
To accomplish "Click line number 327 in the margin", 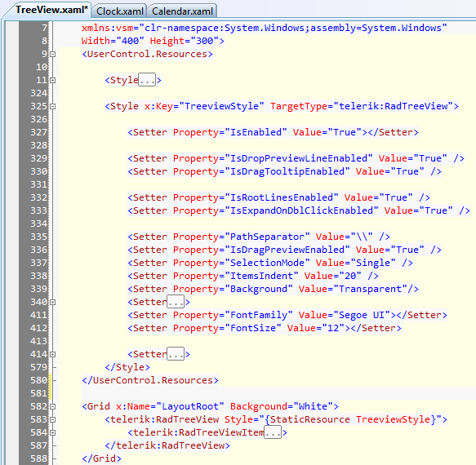I will [x=38, y=132].
